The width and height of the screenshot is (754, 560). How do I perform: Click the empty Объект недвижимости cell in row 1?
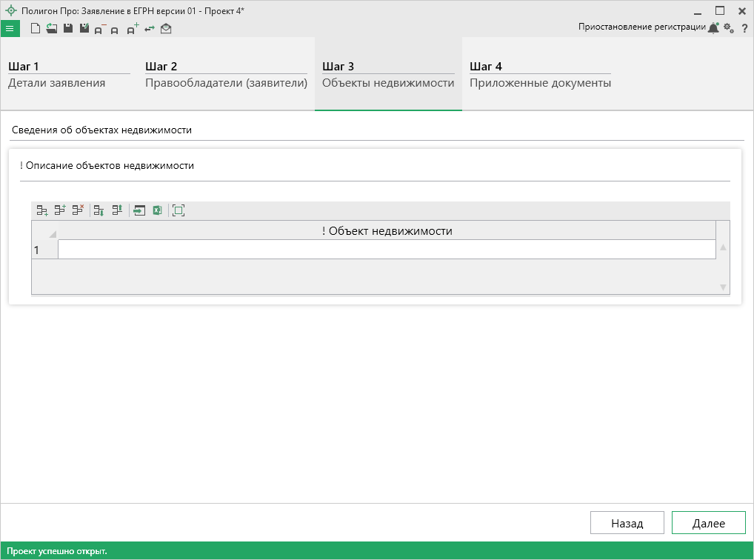point(387,250)
